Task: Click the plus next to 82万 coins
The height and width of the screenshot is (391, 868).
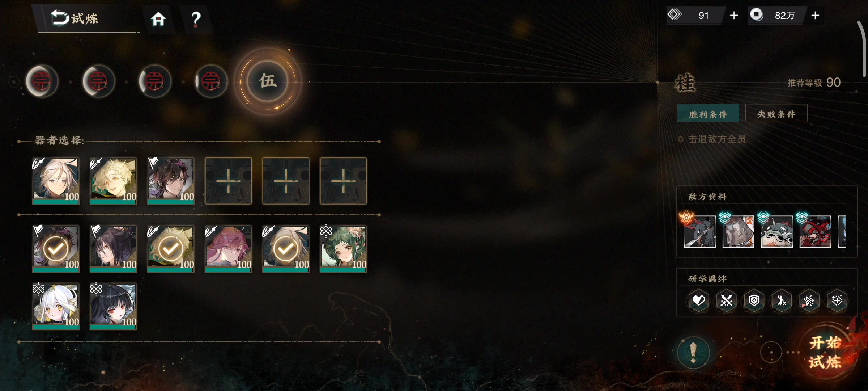Action: click(815, 16)
